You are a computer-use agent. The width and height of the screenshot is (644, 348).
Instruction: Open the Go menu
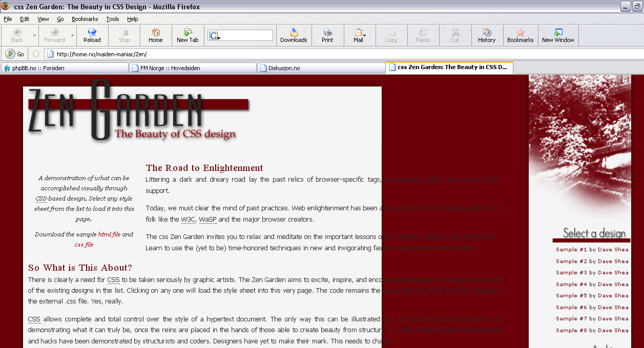(x=60, y=19)
